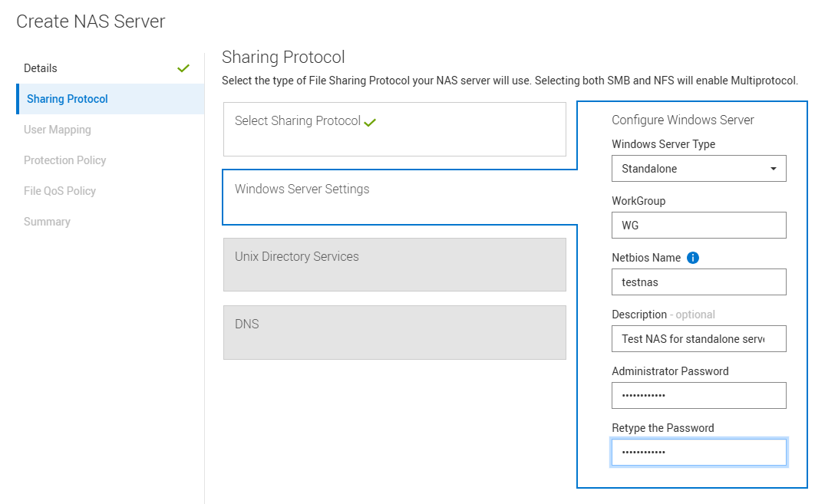The width and height of the screenshot is (815, 504).
Task: Open the Windows Server Type dropdown
Action: coord(698,168)
